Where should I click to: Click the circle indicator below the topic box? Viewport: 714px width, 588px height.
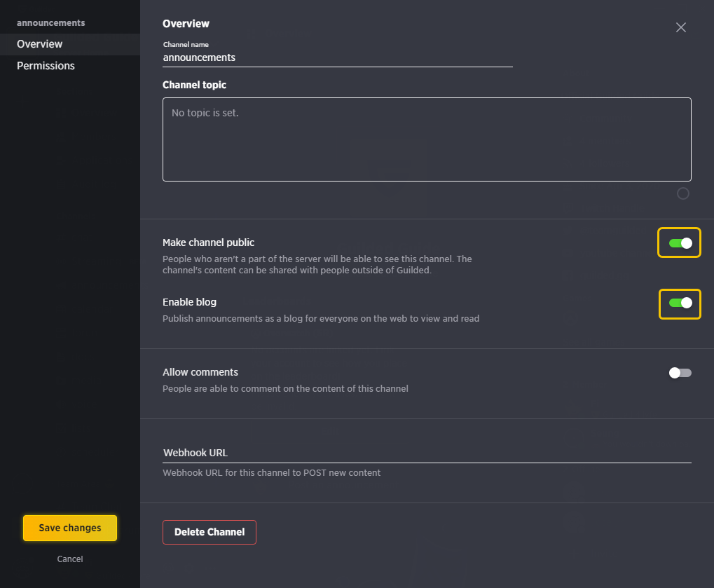click(x=683, y=193)
